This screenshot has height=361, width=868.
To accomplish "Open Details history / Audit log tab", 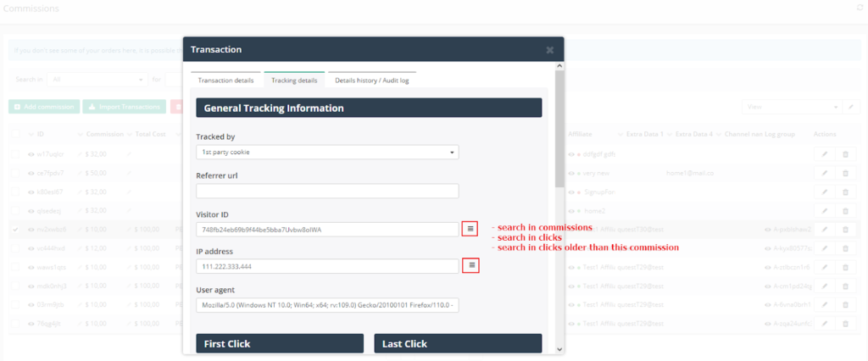I will click(370, 81).
